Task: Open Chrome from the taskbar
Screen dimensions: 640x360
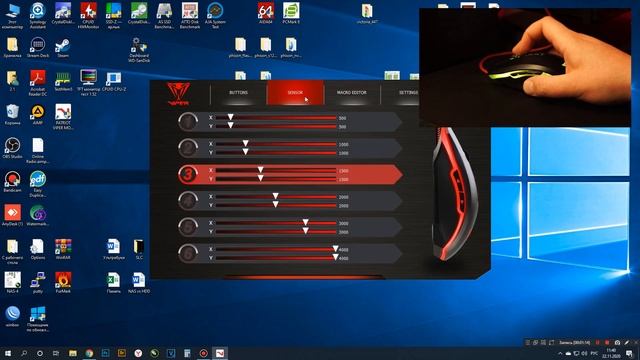Action: click(89, 353)
